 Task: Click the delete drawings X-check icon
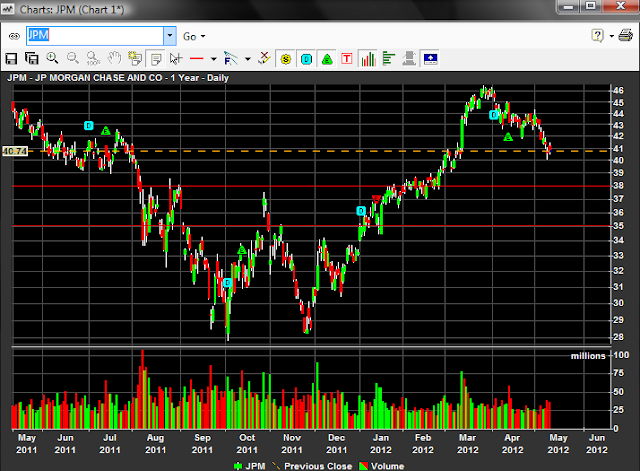pos(264,58)
